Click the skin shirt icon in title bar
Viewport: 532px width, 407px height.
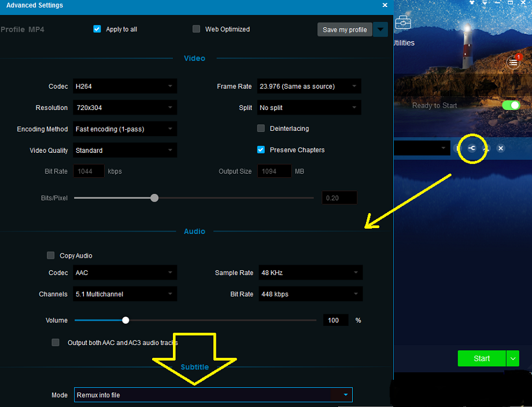point(472,3)
